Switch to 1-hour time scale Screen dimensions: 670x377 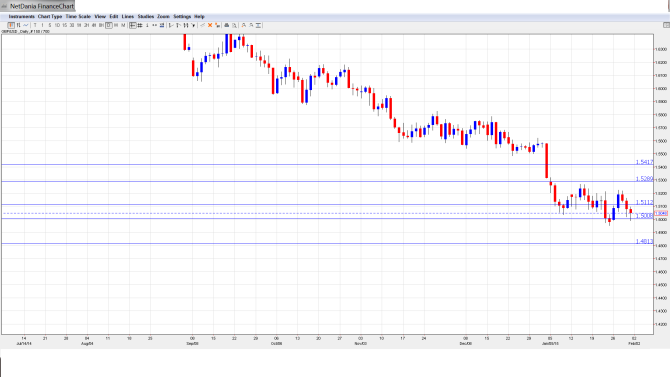click(79, 25)
